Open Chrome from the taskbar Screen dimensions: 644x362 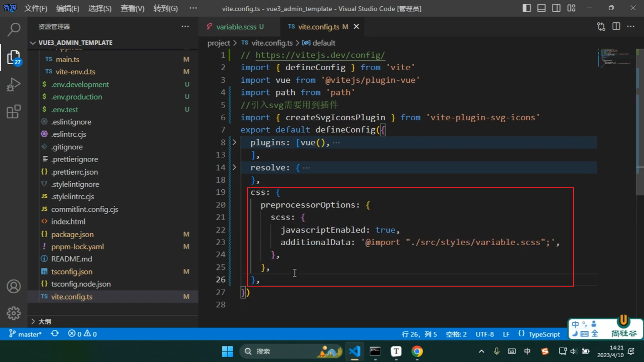pyautogui.click(x=417, y=351)
